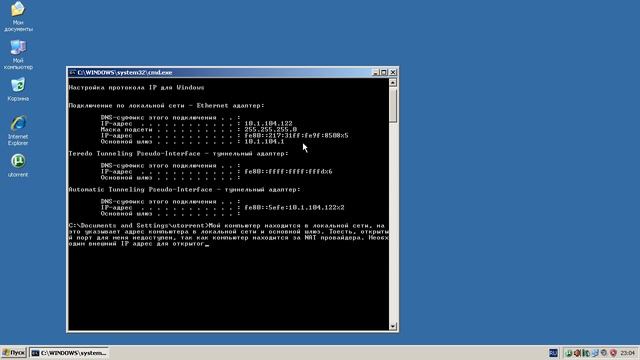The width and height of the screenshot is (640, 360).
Task: Click the Teredo Tunneling Pseudo-Interface heading
Action: pos(178,153)
